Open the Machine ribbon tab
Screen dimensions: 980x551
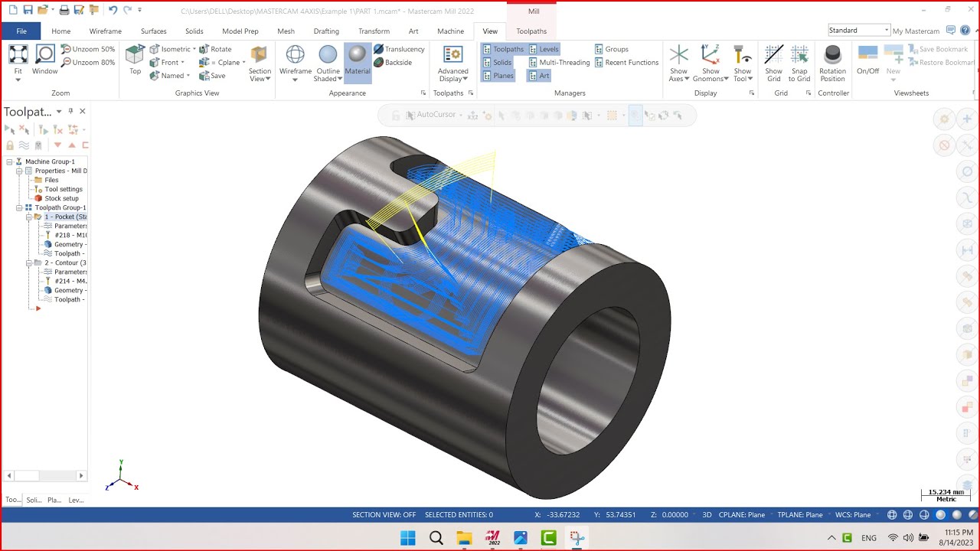coord(450,31)
